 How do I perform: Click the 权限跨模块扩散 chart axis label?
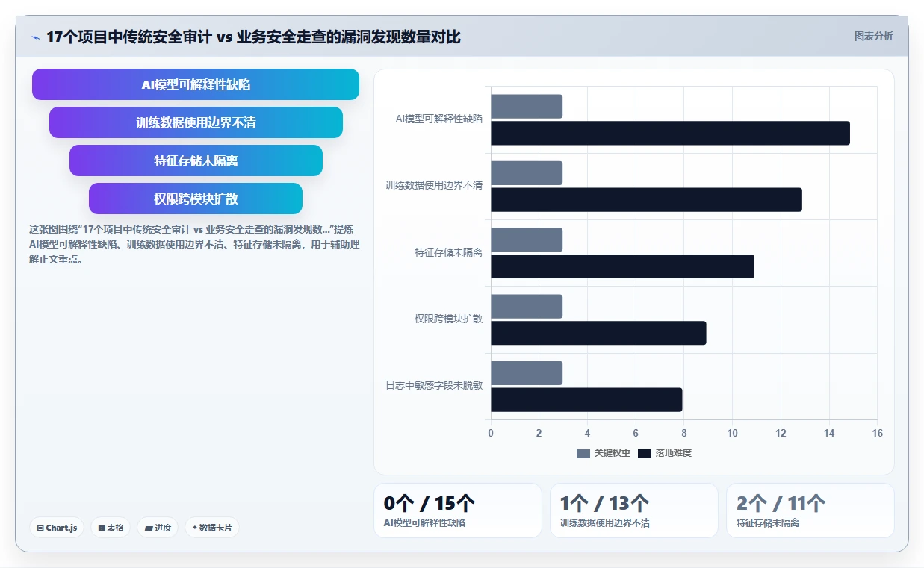pos(449,319)
